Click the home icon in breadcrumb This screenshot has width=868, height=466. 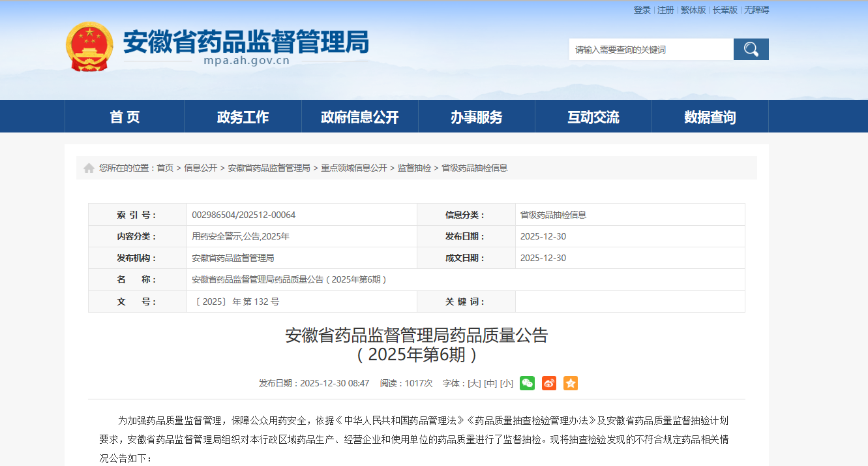89,168
